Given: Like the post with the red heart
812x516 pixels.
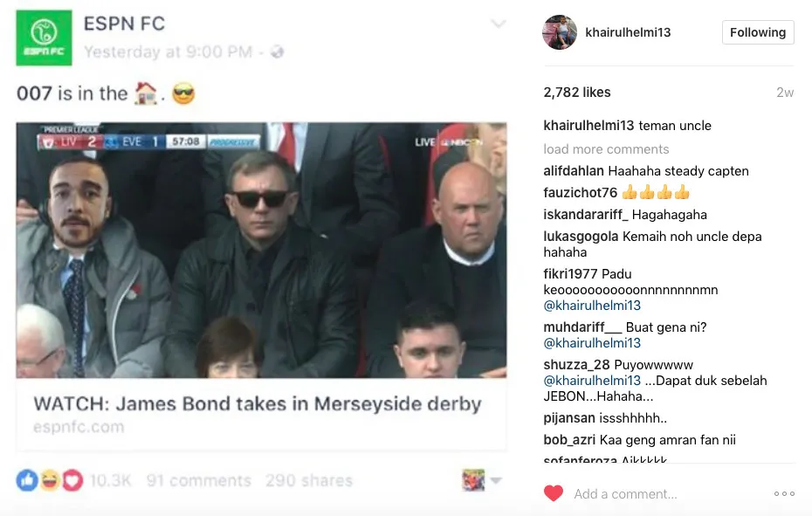Looking at the screenshot, I should tap(554, 493).
